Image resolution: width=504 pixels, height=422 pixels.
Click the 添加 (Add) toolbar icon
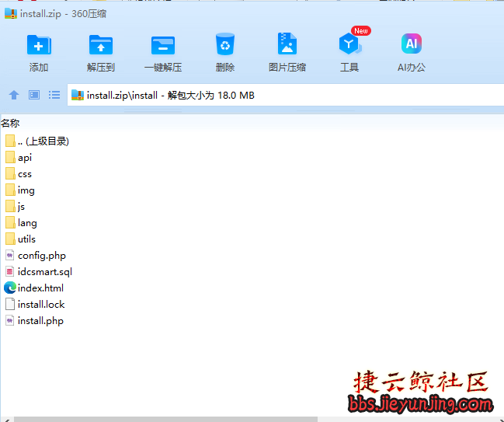point(39,45)
